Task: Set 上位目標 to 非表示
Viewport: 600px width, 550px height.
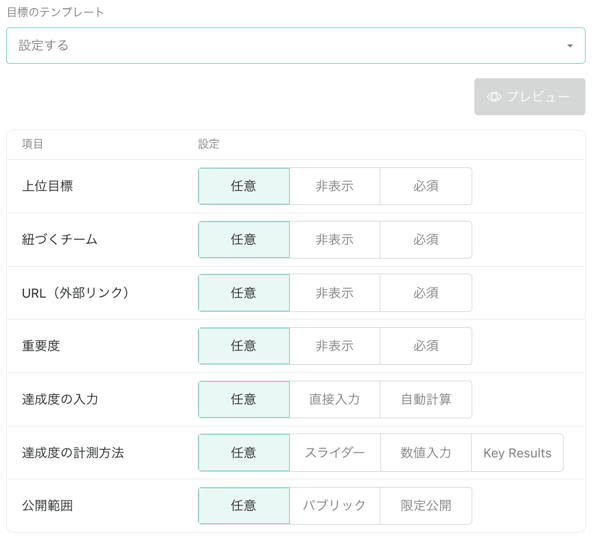Action: 334,186
